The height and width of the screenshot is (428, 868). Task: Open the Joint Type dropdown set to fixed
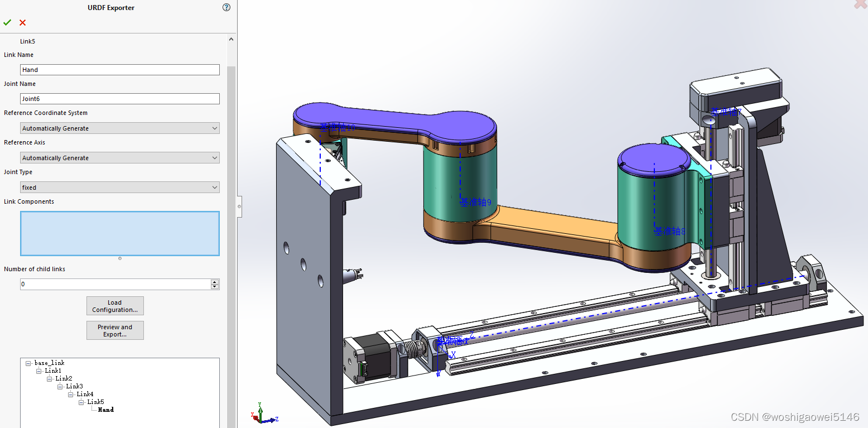click(120, 187)
